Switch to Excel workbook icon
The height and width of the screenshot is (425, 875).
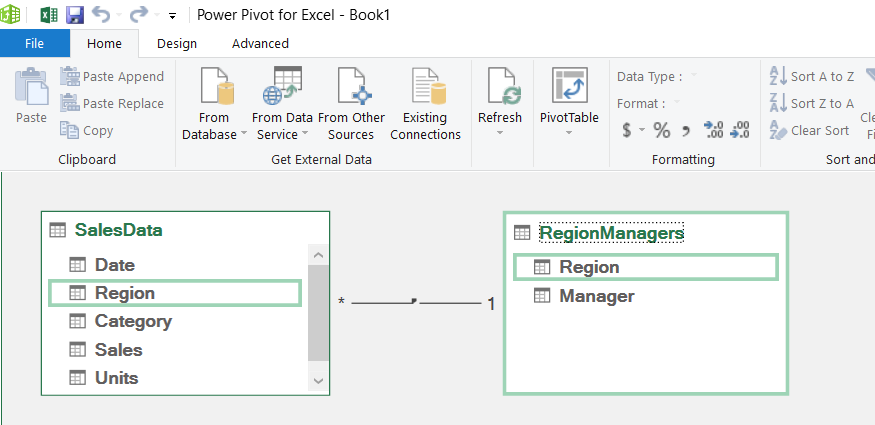coord(49,15)
